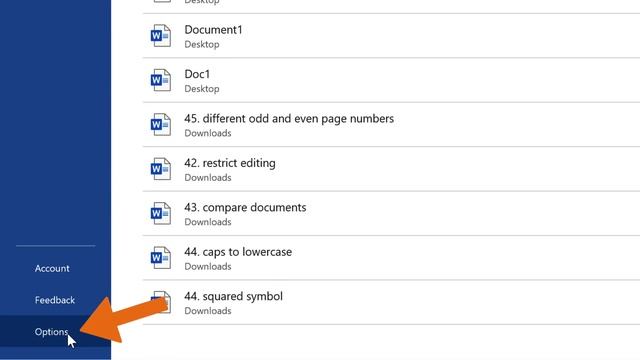This screenshot has height=360, width=640.
Task: Open the 42. restrict editing document
Action: 230,163
